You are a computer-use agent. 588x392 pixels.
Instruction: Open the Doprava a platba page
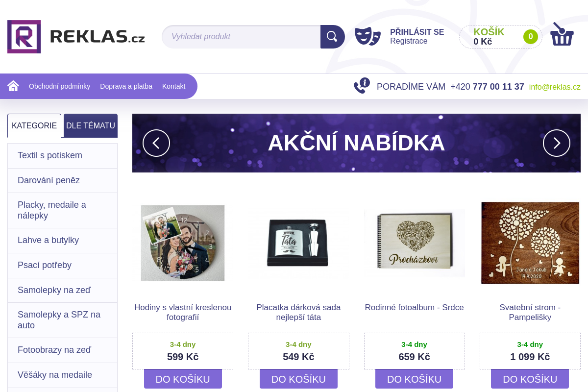(x=126, y=86)
